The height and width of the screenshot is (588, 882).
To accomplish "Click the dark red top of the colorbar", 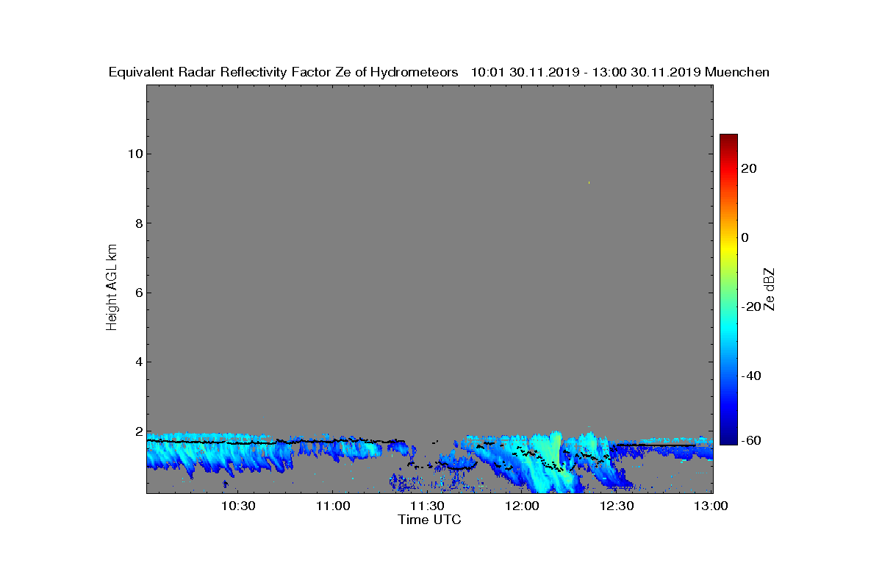I will coord(728,140).
